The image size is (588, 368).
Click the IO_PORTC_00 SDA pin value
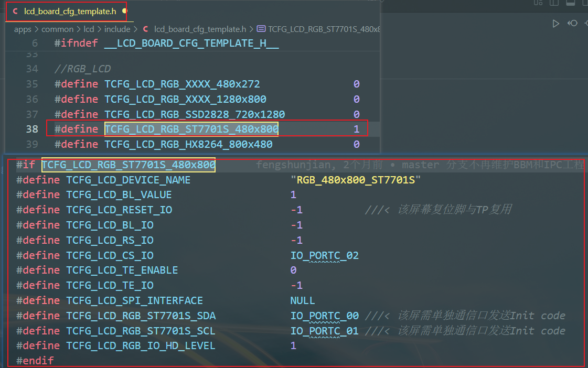[325, 316]
